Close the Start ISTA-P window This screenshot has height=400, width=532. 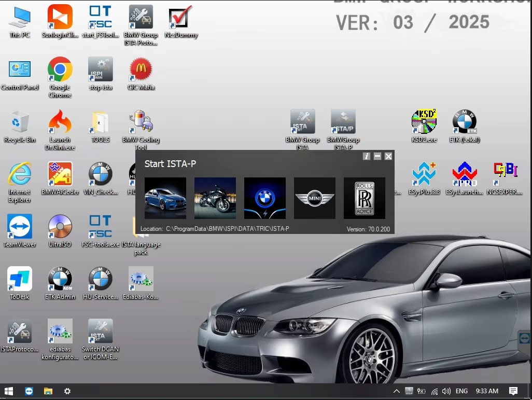click(388, 156)
